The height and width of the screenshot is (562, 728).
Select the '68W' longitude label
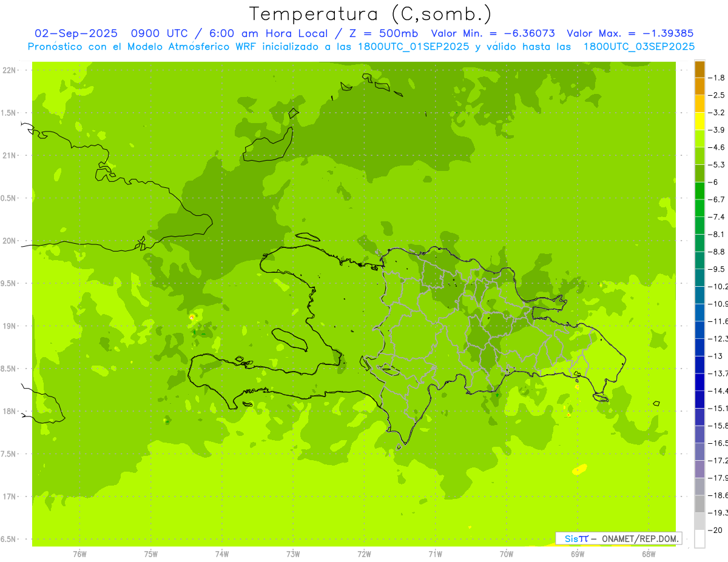(x=649, y=554)
